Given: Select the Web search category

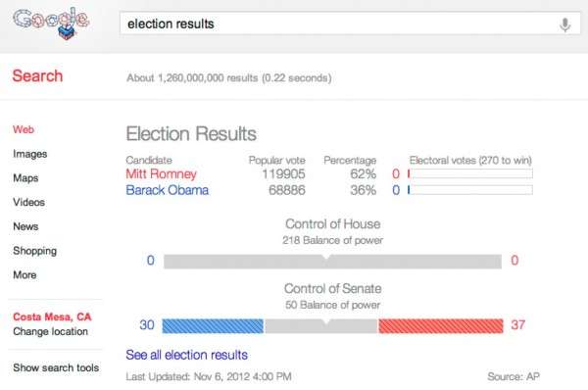Looking at the screenshot, I should click(24, 129).
